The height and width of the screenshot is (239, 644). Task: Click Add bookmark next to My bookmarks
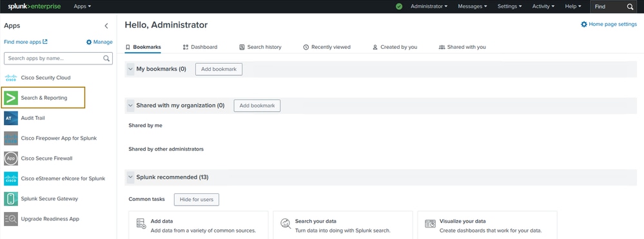(x=219, y=69)
